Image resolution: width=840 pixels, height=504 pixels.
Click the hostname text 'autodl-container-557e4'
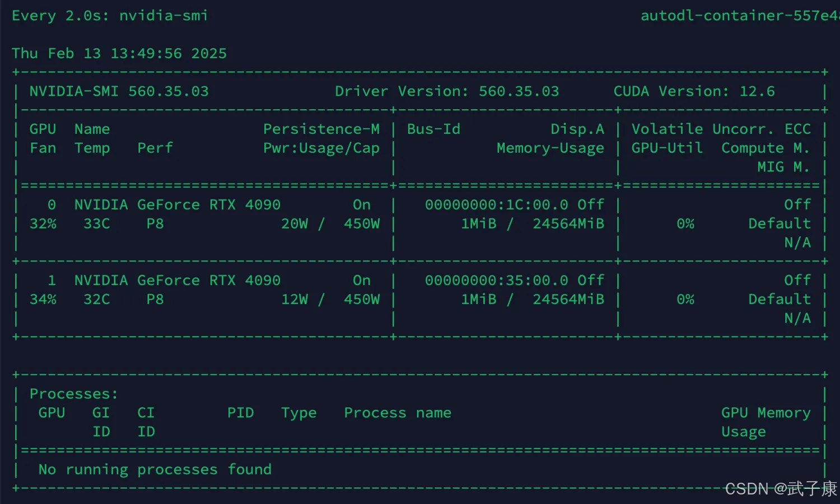tap(740, 16)
